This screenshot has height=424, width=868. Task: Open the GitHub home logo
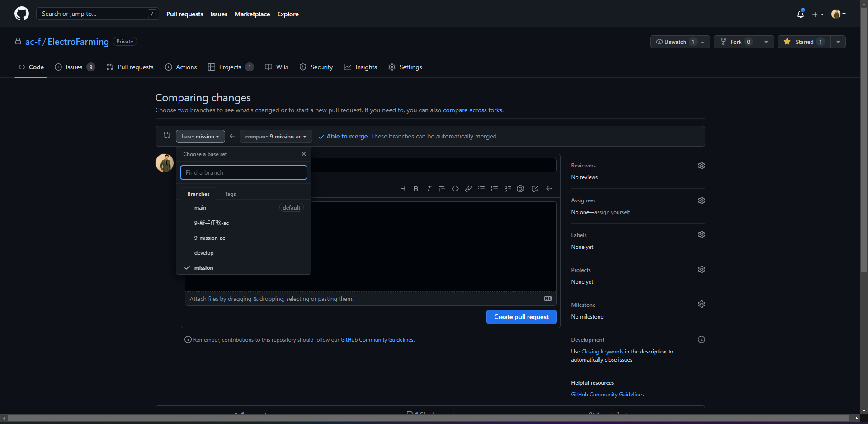(x=22, y=14)
